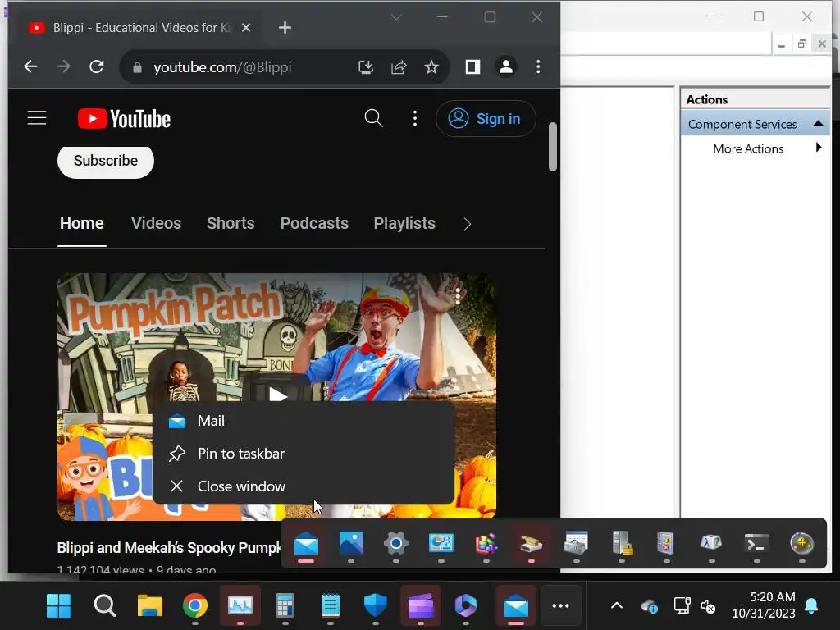Viewport: 840px width, 630px height.
Task: Play the Pumpkin Patch video thumbnail
Action: tap(277, 395)
